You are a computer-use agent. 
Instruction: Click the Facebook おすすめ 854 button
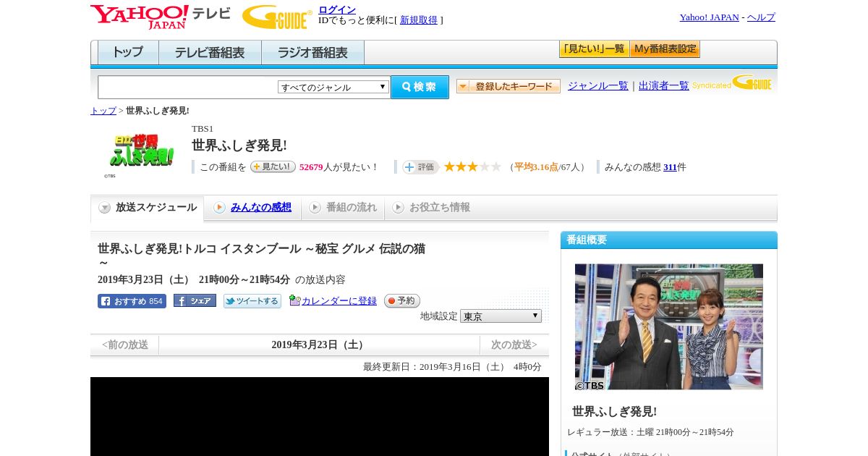point(132,301)
